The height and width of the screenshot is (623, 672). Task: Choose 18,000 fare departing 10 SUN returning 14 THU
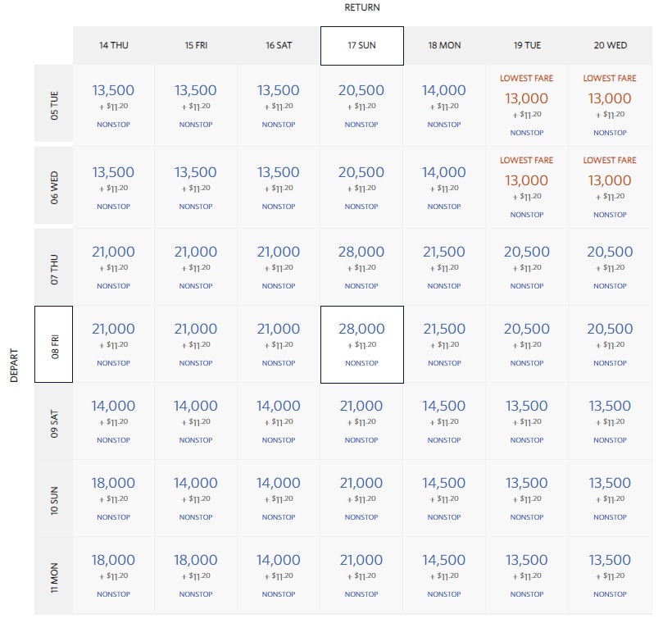[x=114, y=498]
